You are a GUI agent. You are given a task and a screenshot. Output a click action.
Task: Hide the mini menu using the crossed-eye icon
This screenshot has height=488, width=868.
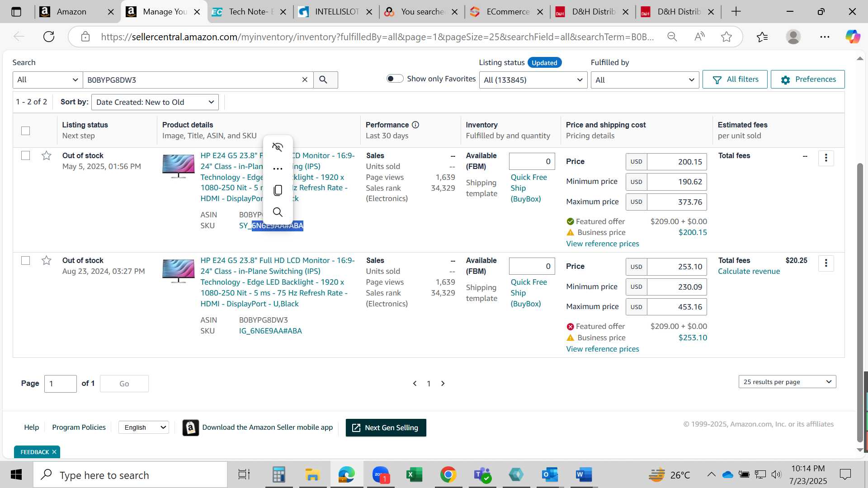coord(278,147)
